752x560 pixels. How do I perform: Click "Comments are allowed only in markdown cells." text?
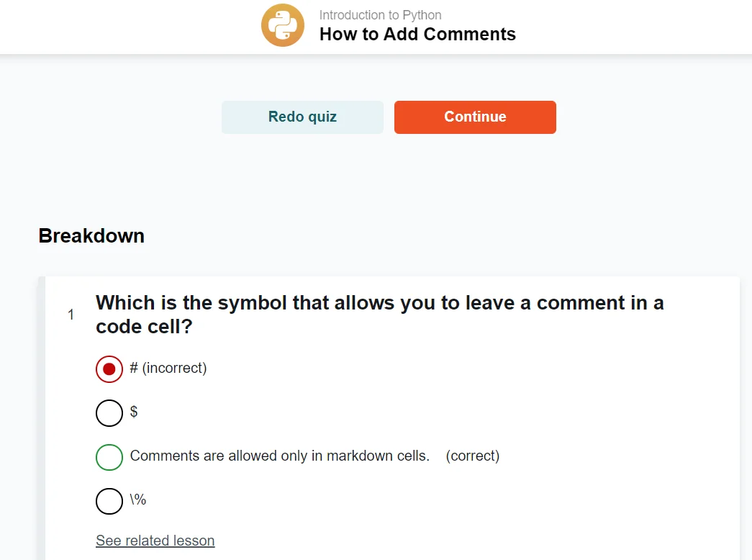(x=279, y=456)
